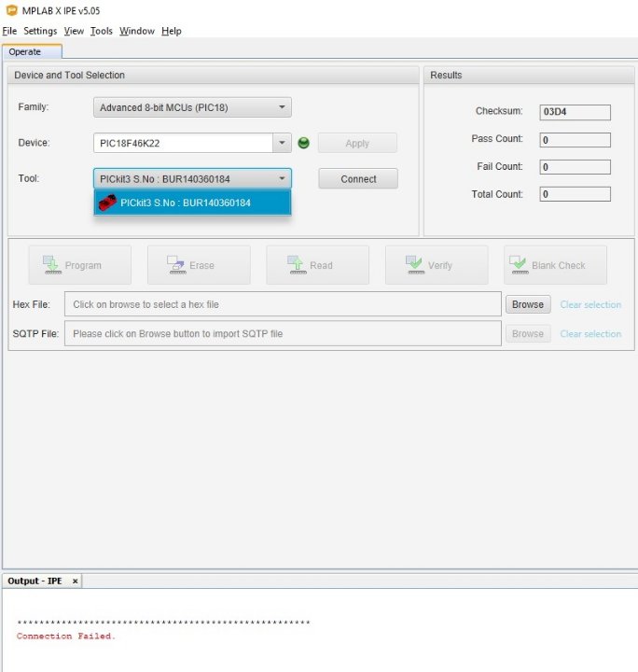Click the Blank Check button
The width and height of the screenshot is (638, 672).
(555, 265)
